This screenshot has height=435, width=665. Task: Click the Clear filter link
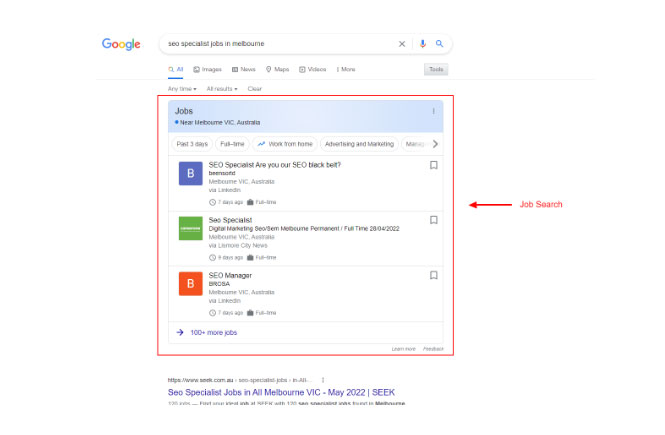254,89
